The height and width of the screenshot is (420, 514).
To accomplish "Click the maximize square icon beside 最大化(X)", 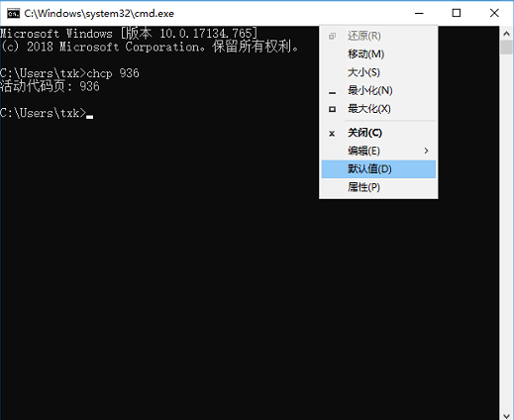I will 332,109.
